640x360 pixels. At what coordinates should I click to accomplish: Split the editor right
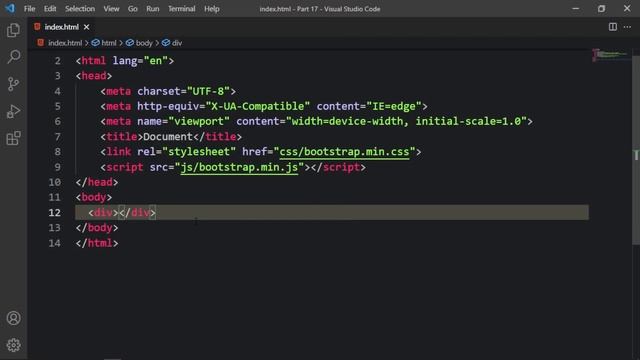tap(613, 27)
